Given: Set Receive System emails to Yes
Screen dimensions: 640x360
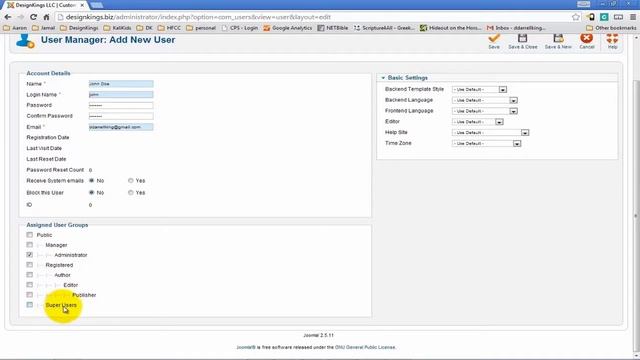Looking at the screenshot, I should click(x=131, y=180).
